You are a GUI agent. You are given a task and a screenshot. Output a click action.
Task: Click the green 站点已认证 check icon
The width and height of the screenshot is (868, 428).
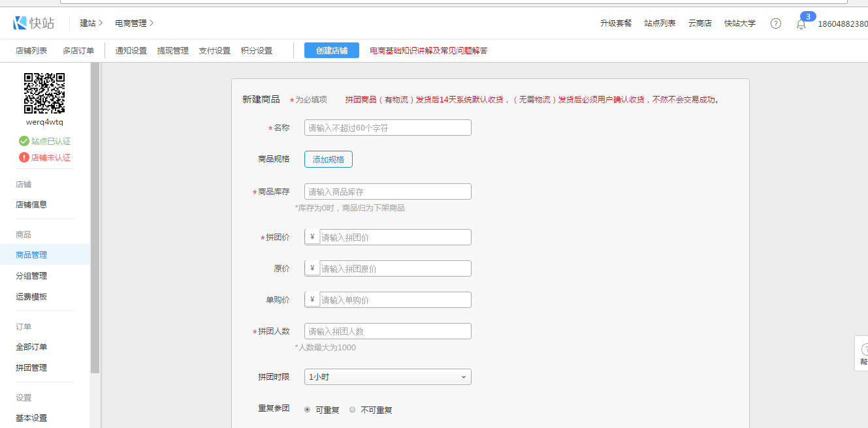point(24,141)
